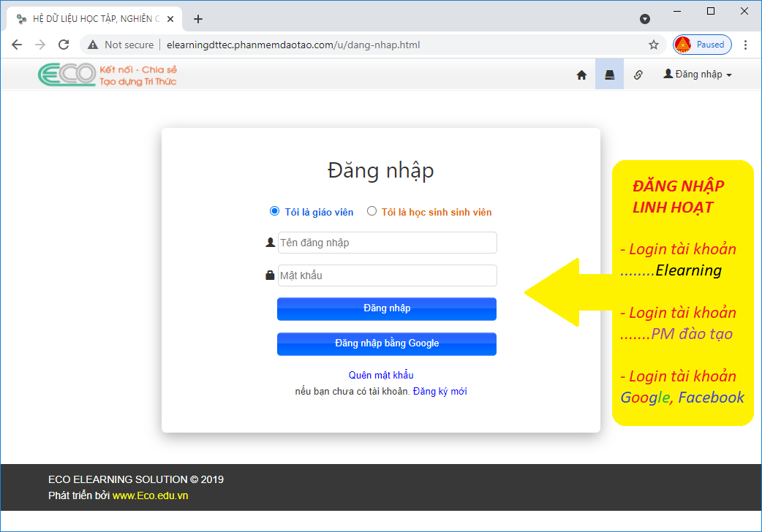Image resolution: width=762 pixels, height=532 pixels.
Task: Click the chain link icon in navbar
Action: (638, 75)
